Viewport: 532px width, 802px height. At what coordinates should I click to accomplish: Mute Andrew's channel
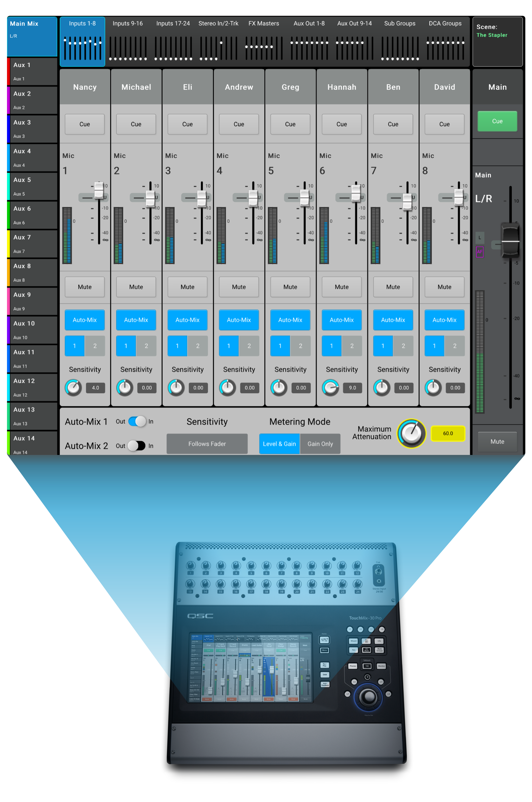[239, 287]
